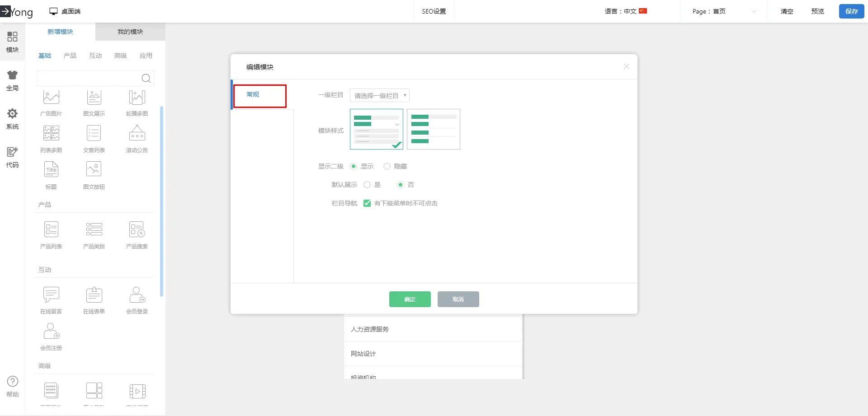Image resolution: width=868 pixels, height=416 pixels.
Task: Click the blue 保存 button
Action: coord(851,11)
